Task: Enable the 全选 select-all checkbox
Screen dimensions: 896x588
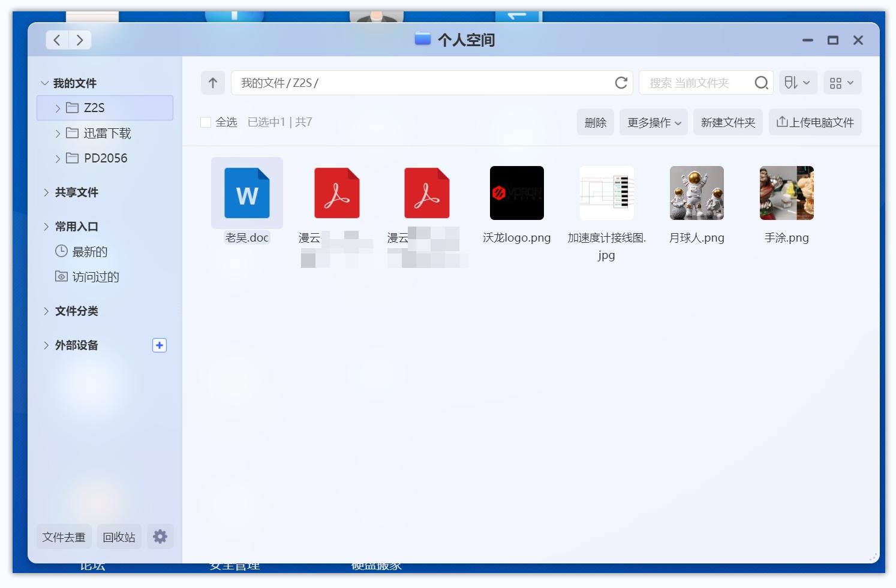Action: (x=206, y=122)
